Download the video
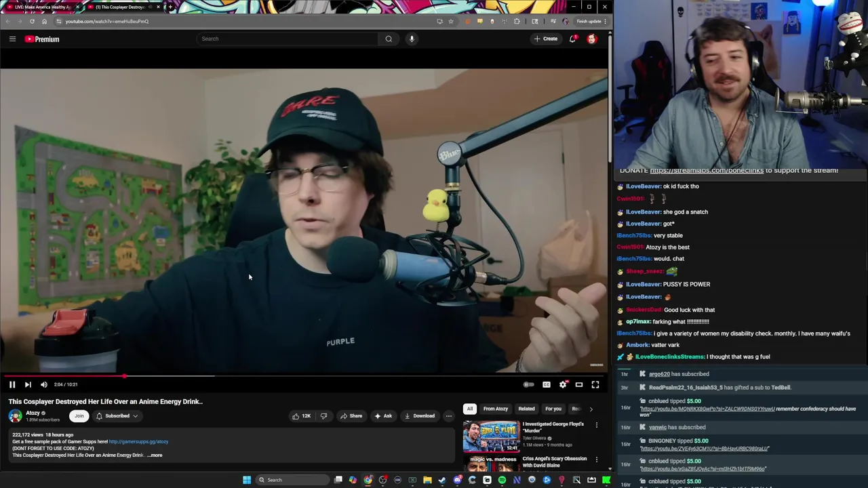The width and height of the screenshot is (868, 488). (420, 416)
